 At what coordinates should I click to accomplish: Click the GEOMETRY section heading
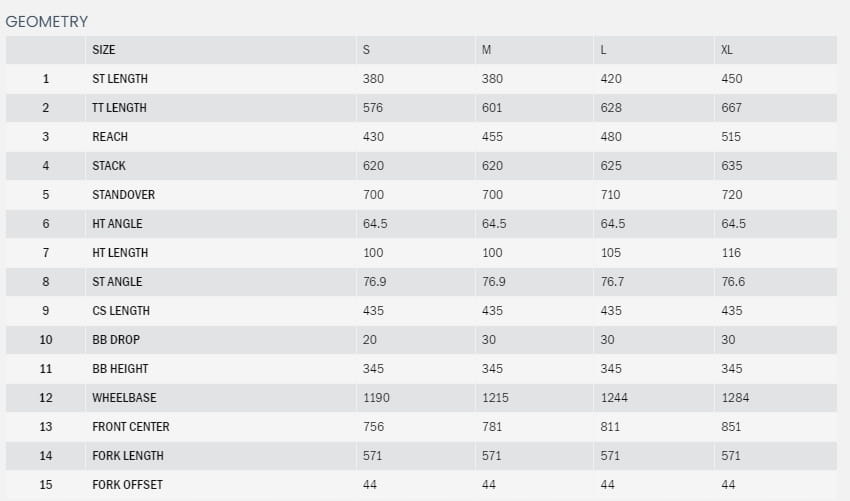(x=47, y=21)
